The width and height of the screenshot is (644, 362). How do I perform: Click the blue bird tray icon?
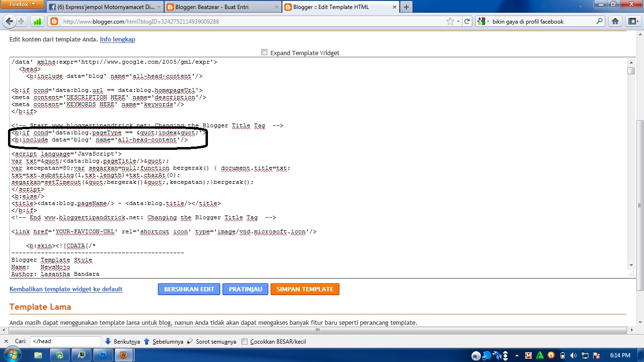click(x=497, y=355)
